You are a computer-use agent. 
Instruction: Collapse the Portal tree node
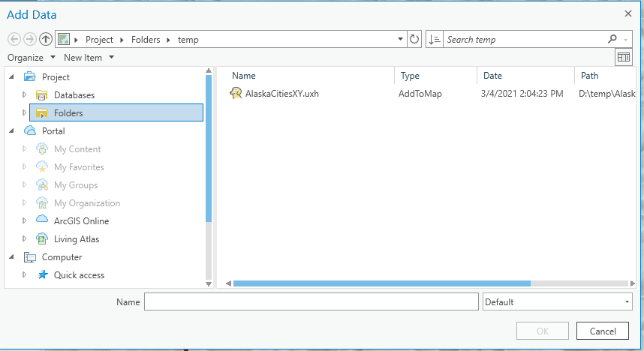click(x=11, y=131)
